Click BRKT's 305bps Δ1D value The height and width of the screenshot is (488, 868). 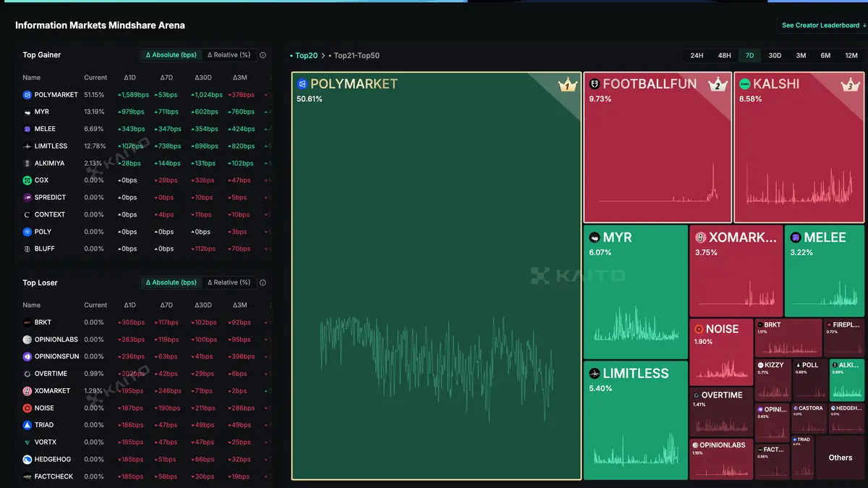coord(131,323)
